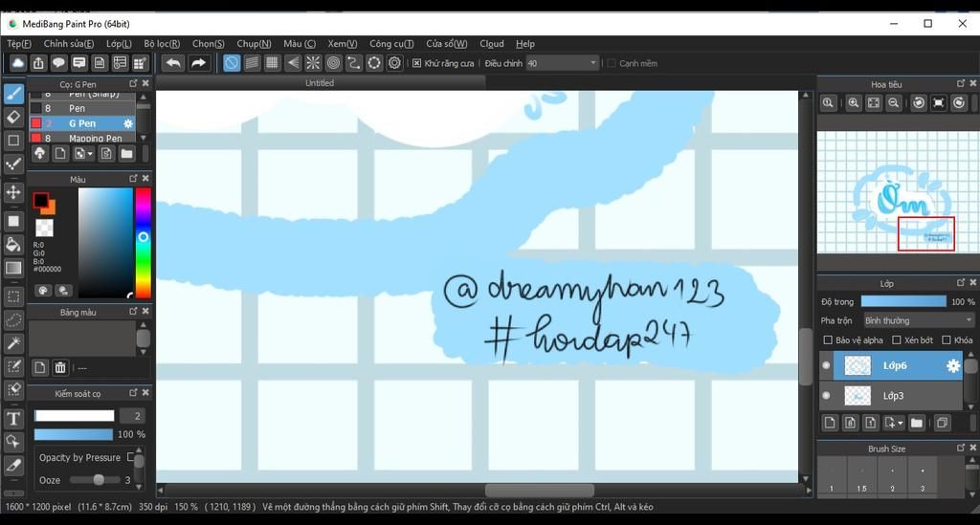The image size is (980, 525).
Task: Select the Magic Wand tool
Action: [13, 343]
